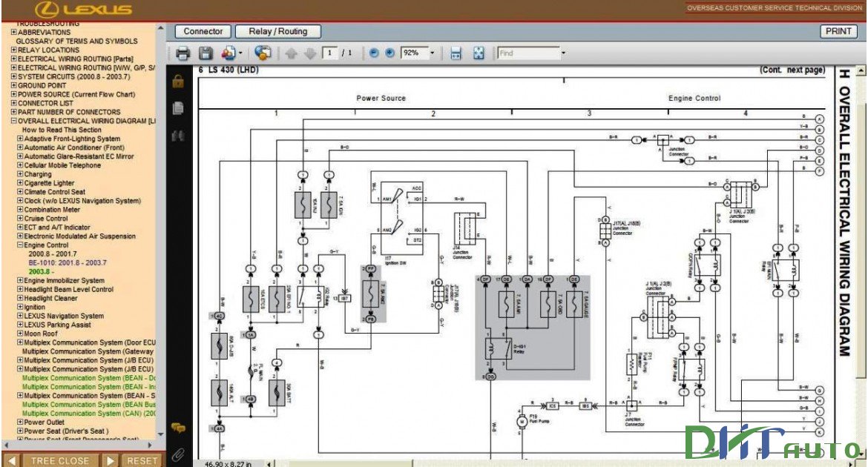Screen dimensions: 868x467
Task: Expand RELAY LOCATIONS tree node
Action: [x=14, y=50]
